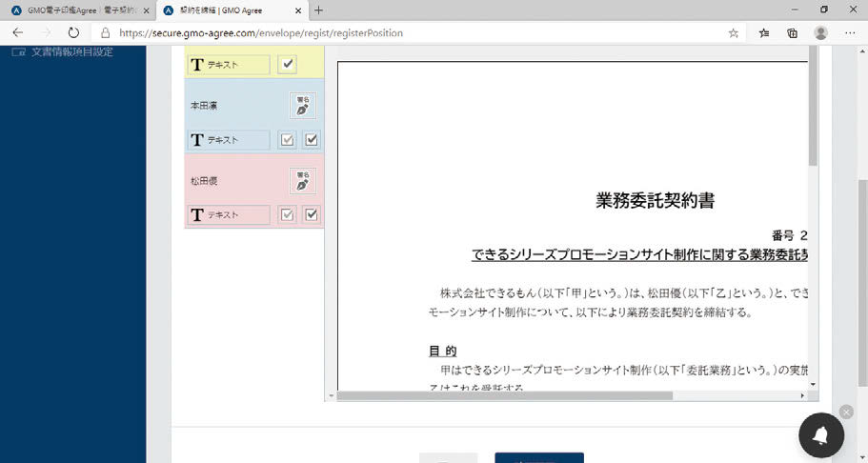
Task: Click the underlined できるシリーズプロモーションサイト制作 heading
Action: tap(639, 254)
